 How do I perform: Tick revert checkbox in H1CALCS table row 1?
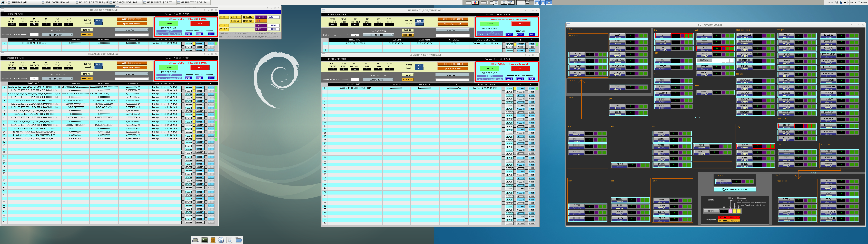pos(183,87)
